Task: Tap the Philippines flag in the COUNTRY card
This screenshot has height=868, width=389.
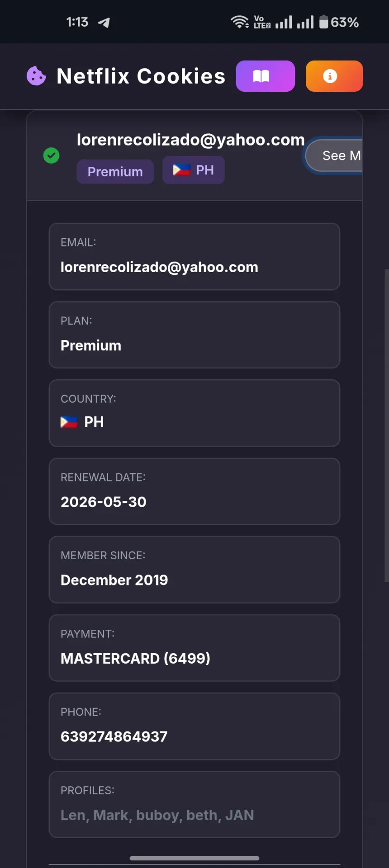Action: click(69, 422)
